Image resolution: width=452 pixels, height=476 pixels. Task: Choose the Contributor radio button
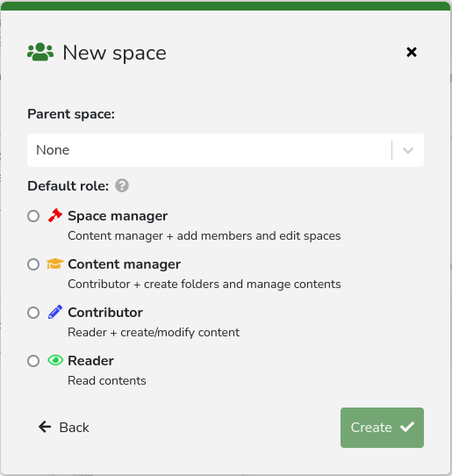[x=33, y=313]
